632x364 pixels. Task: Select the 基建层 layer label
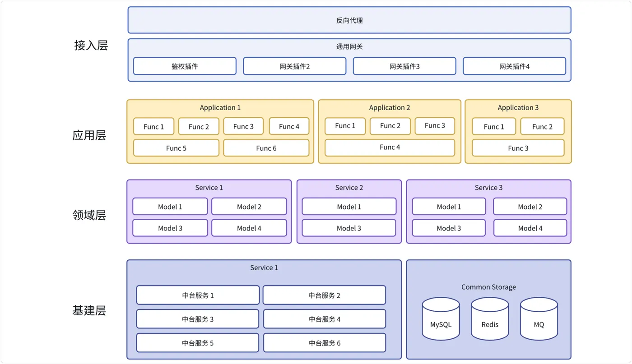(89, 311)
